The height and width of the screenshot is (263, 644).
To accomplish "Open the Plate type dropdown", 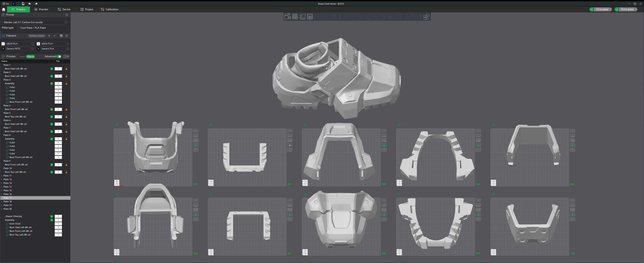I will pyautogui.click(x=43, y=28).
